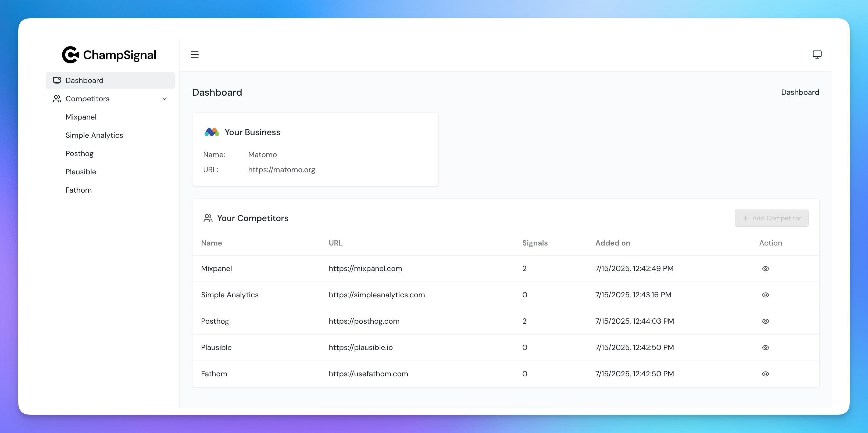Click Simple Analytics signals count 0
This screenshot has width=868, height=433.
525,295
